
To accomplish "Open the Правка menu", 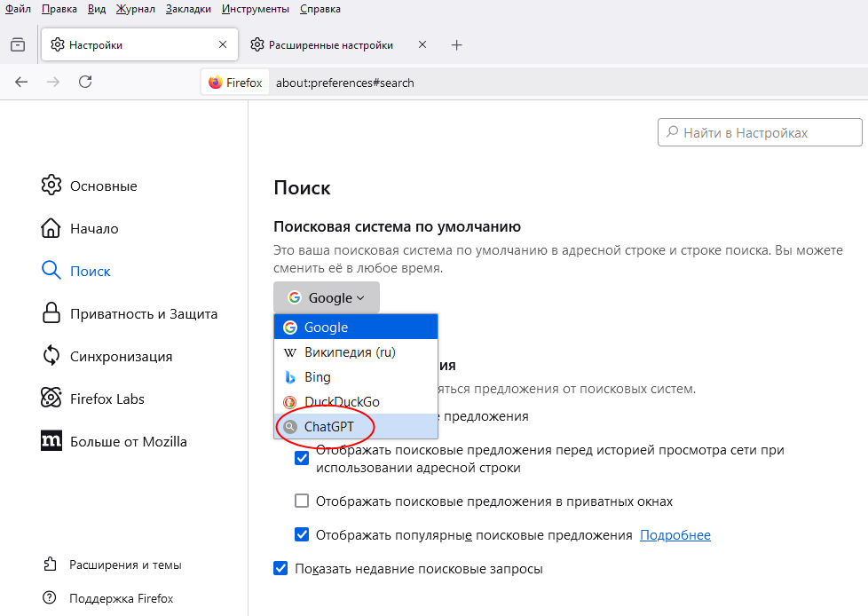I will click(59, 9).
